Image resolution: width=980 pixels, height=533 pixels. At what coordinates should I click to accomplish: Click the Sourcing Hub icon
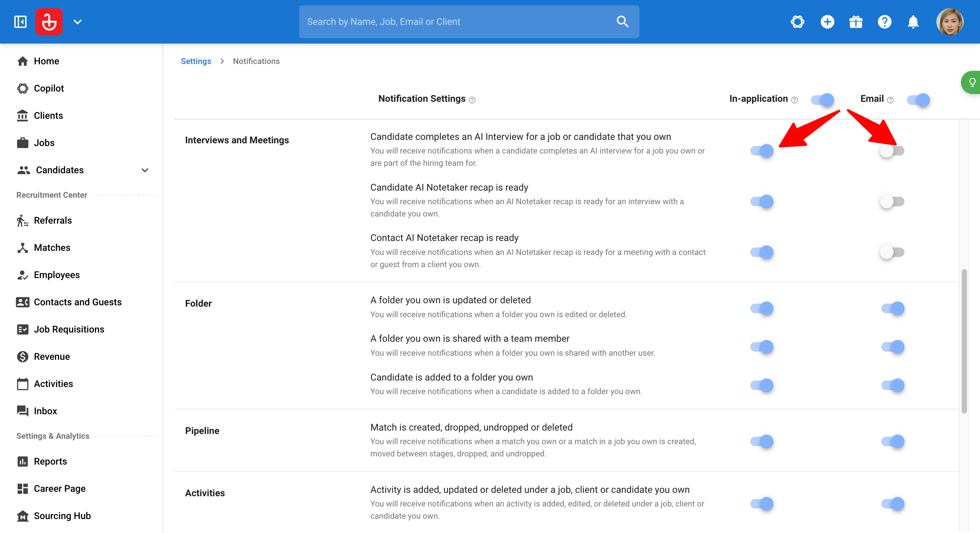[x=22, y=516]
